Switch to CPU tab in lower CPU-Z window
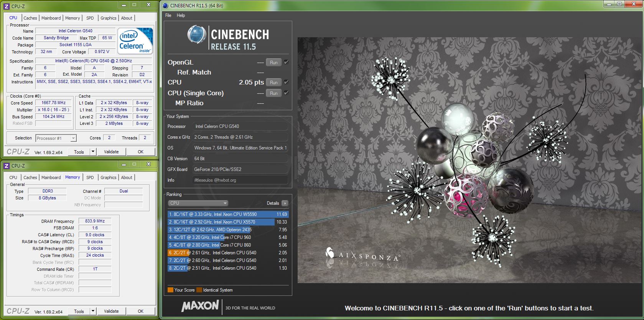644x320 pixels. coord(13,177)
